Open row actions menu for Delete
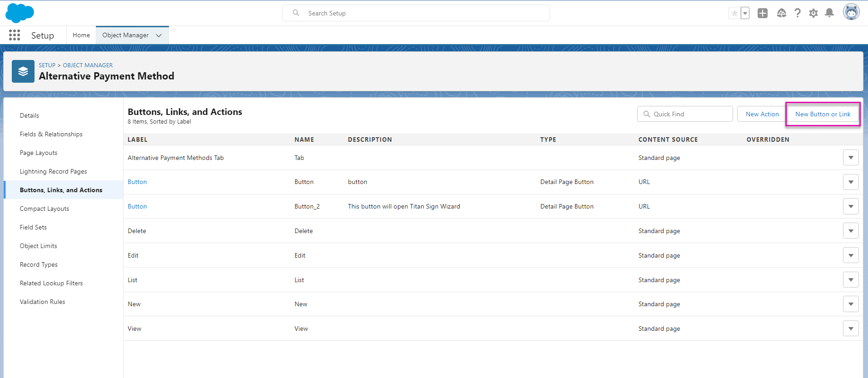This screenshot has width=868, height=378. 850,231
